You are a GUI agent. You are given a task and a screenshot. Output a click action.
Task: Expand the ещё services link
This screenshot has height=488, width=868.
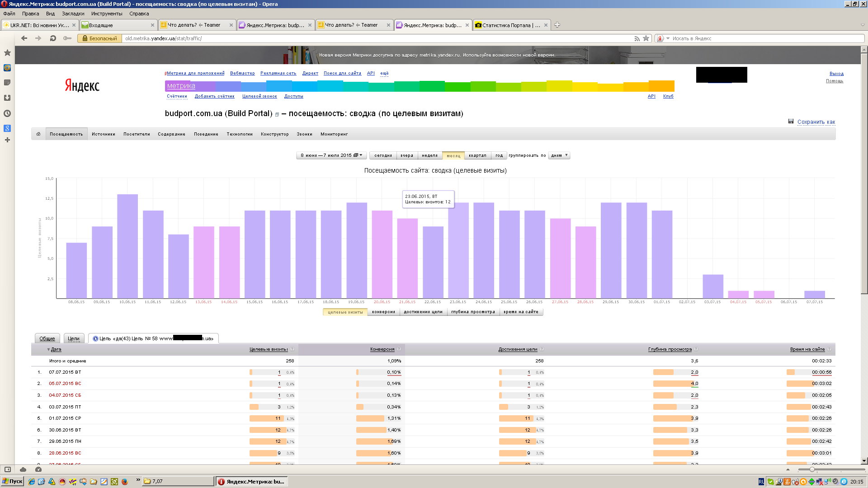[x=384, y=73]
